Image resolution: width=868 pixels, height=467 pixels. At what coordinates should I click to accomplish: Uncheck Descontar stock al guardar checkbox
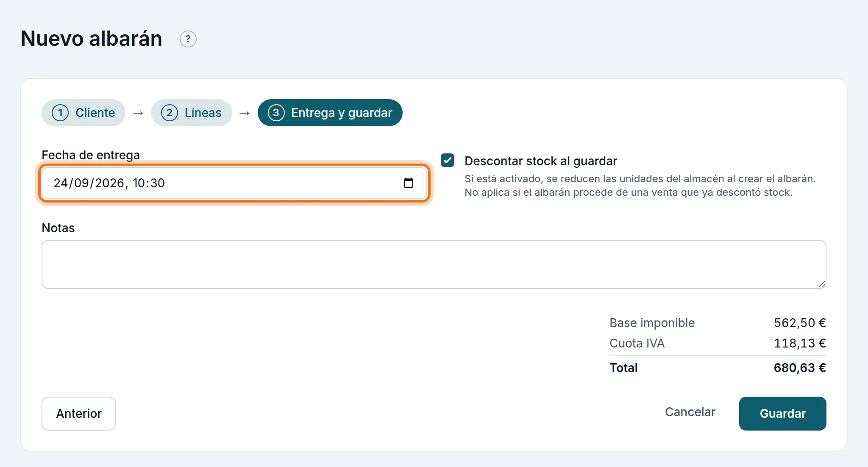click(448, 160)
